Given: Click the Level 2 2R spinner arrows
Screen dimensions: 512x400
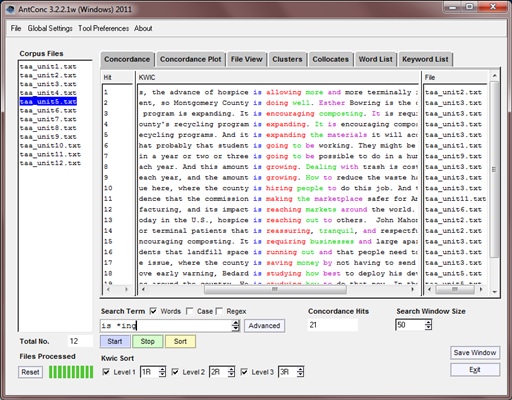Looking at the screenshot, I should [231, 372].
